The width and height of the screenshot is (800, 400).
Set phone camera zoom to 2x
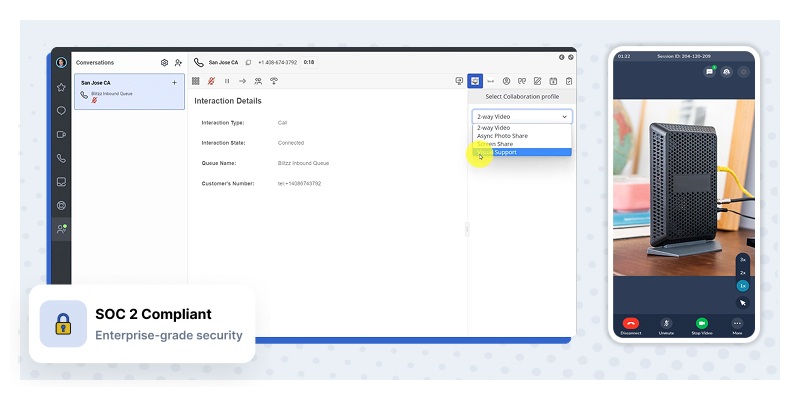point(743,273)
